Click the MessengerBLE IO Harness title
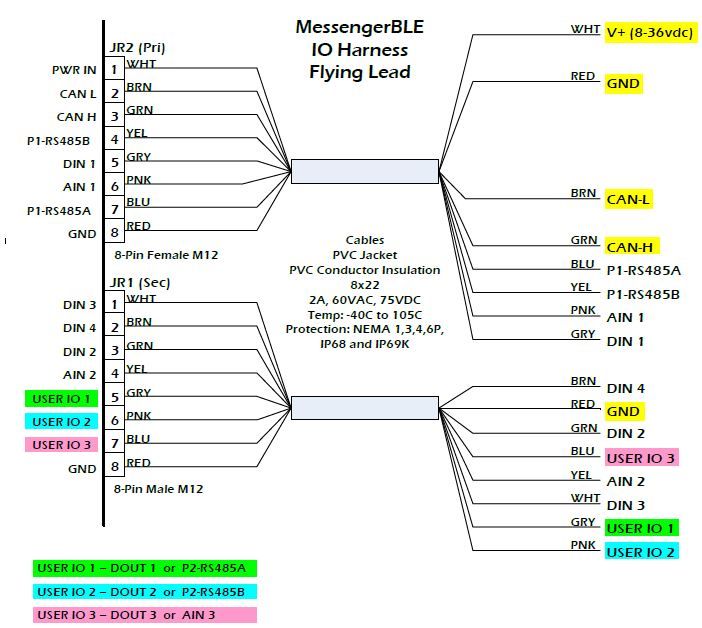Image resolution: width=702 pixels, height=628 pixels. [x=360, y=49]
